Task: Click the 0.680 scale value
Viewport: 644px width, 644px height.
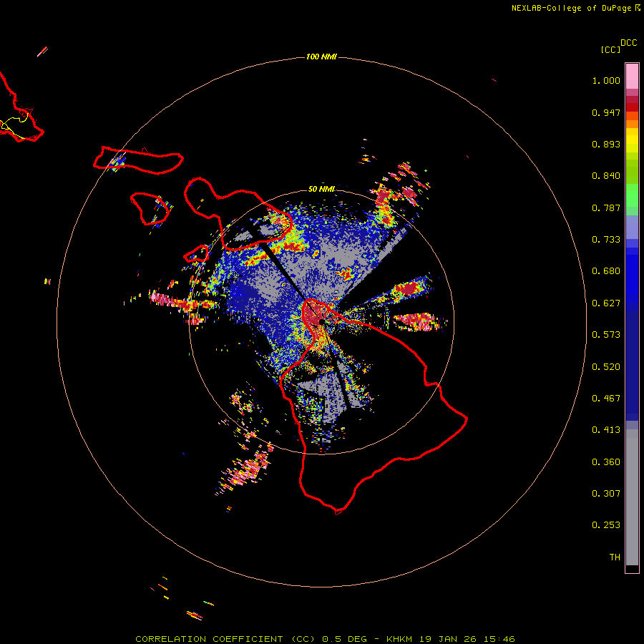Action: (x=606, y=271)
